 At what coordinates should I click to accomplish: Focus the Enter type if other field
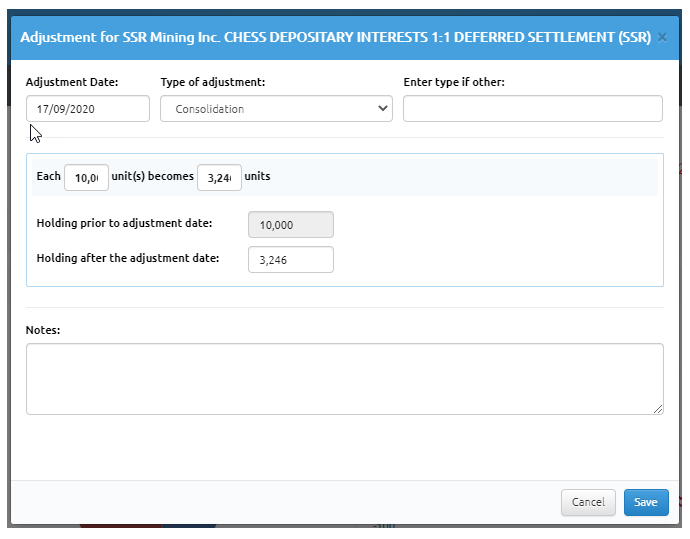tap(533, 109)
